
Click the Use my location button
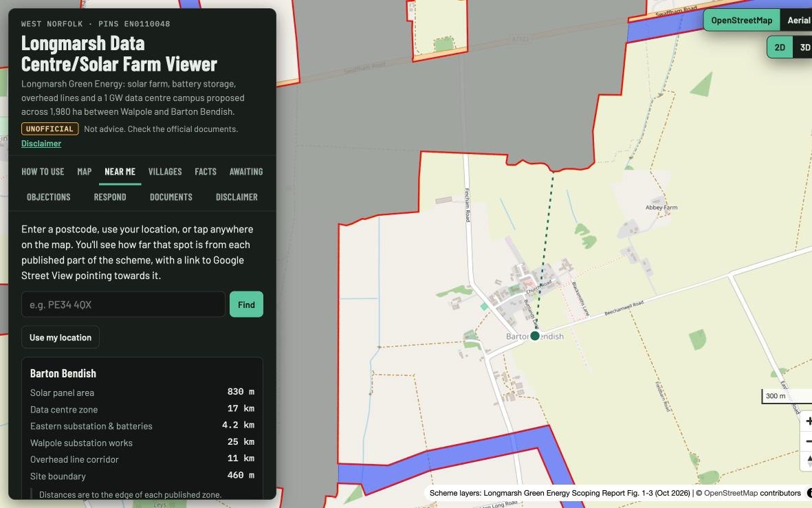pos(61,338)
